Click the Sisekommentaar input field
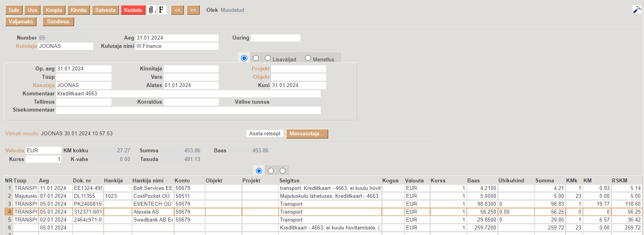The image size is (644, 235). 188,110
